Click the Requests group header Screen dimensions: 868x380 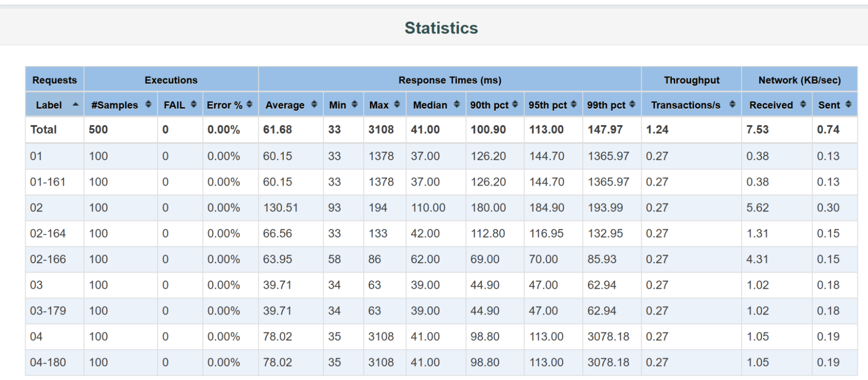point(55,80)
